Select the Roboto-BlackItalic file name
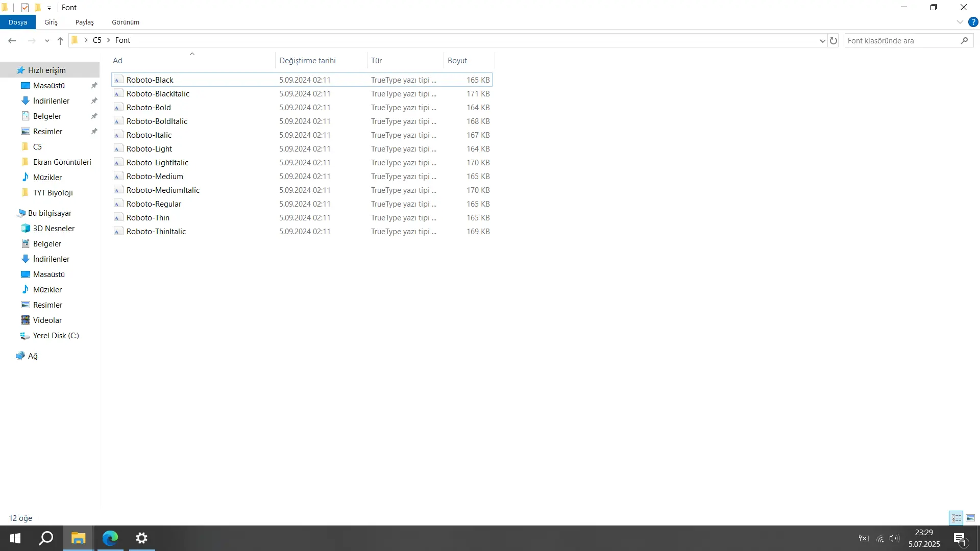The image size is (980, 551). pos(158,94)
